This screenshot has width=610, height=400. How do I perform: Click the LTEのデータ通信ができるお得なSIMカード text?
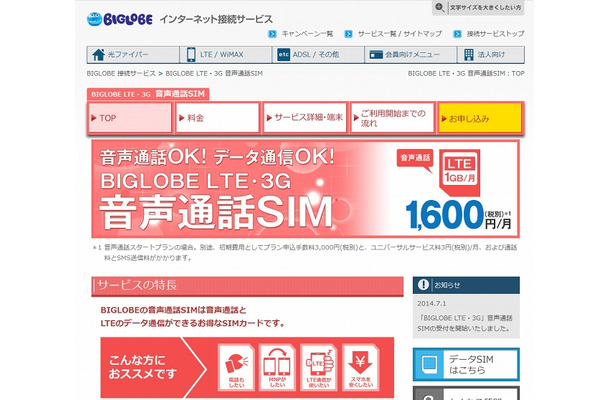193,323
